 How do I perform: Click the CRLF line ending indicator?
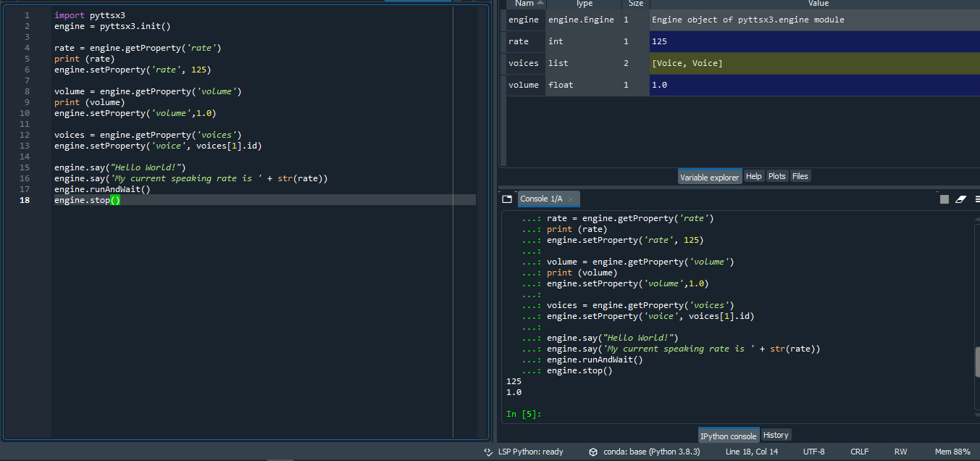[x=859, y=452]
